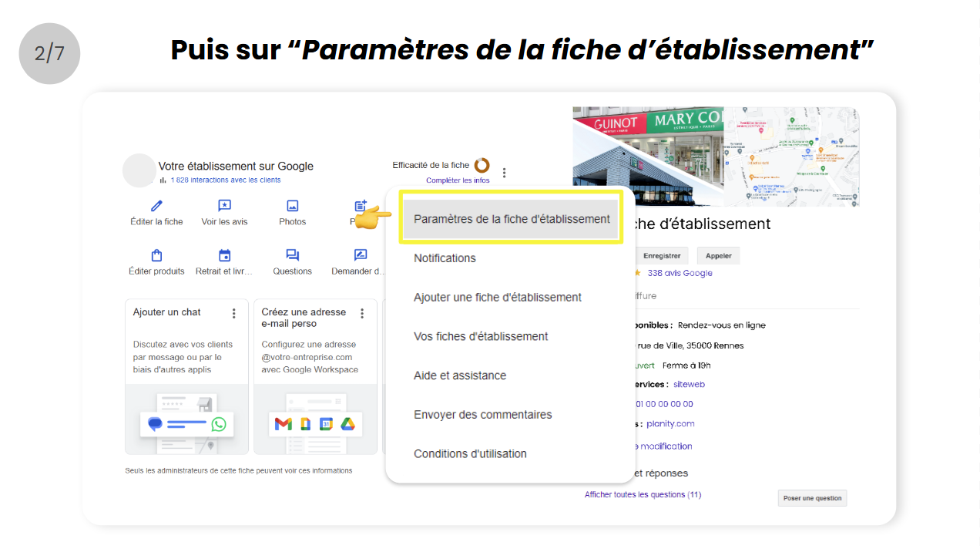
Task: Click the Enregistrer button
Action: (x=662, y=256)
